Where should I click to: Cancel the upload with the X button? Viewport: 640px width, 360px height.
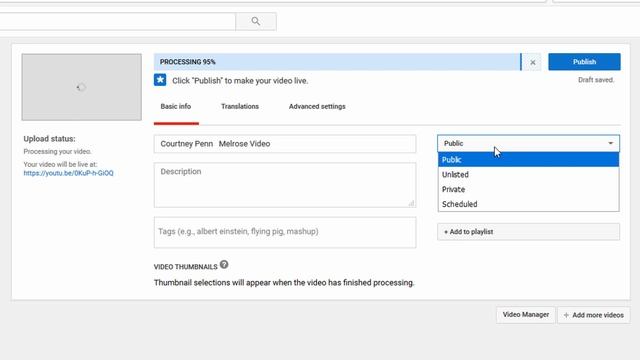pyautogui.click(x=532, y=62)
